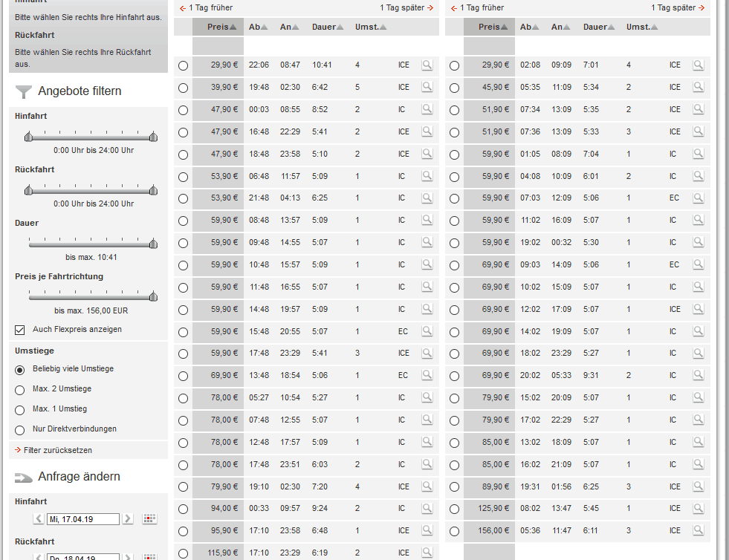Sort outbound list by An arrival
Image resolution: width=729 pixels, height=560 pixels.
click(x=289, y=27)
